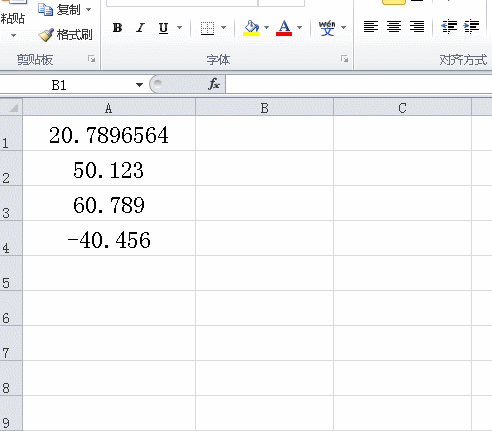Open the font color dropdown arrow
Image resolution: width=492 pixels, height=431 pixels.
tap(299, 27)
